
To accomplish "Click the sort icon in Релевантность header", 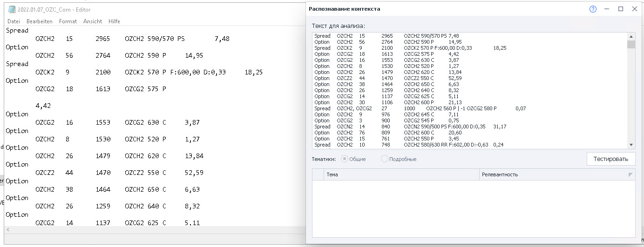I will point(630,174).
